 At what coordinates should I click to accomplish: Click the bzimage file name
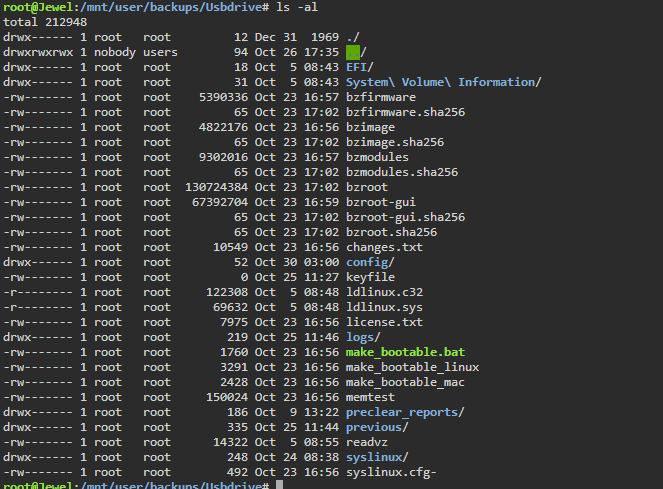coord(370,127)
